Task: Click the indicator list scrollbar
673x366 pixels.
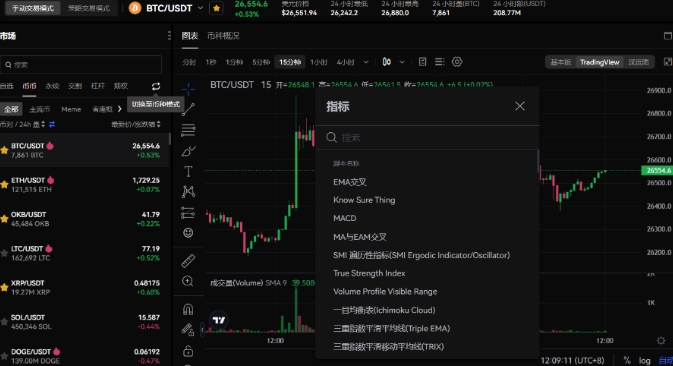Action: click(x=538, y=161)
